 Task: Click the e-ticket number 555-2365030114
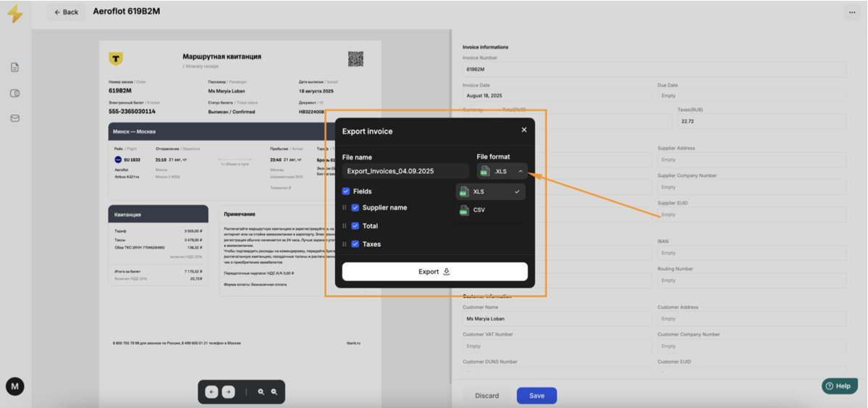(132, 112)
